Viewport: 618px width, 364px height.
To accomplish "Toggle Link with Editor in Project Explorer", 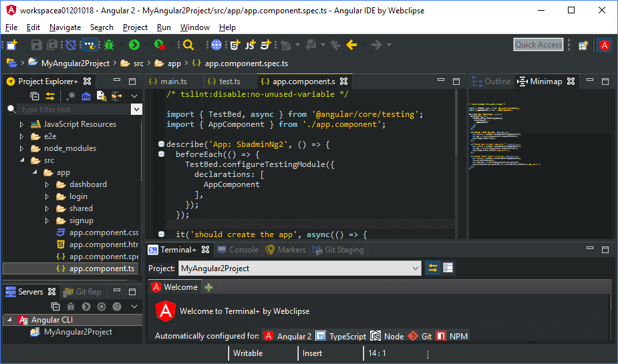I will (49, 96).
